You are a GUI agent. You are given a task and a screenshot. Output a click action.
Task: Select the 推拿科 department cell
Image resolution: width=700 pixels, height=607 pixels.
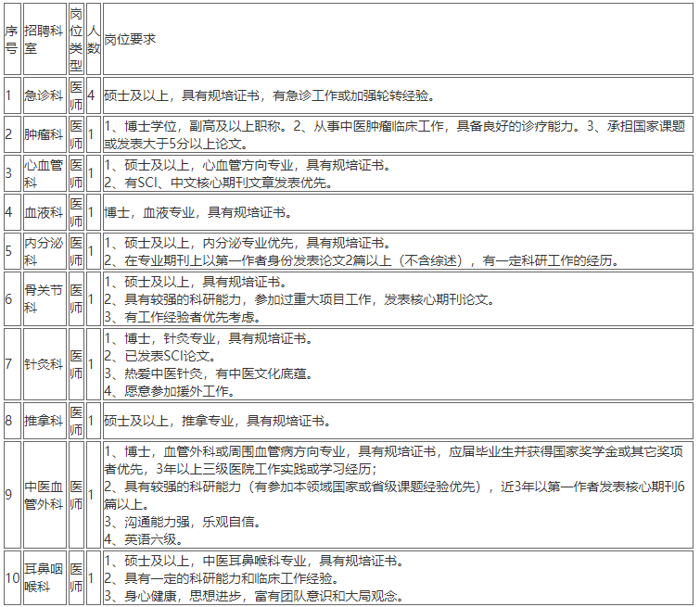(44, 421)
